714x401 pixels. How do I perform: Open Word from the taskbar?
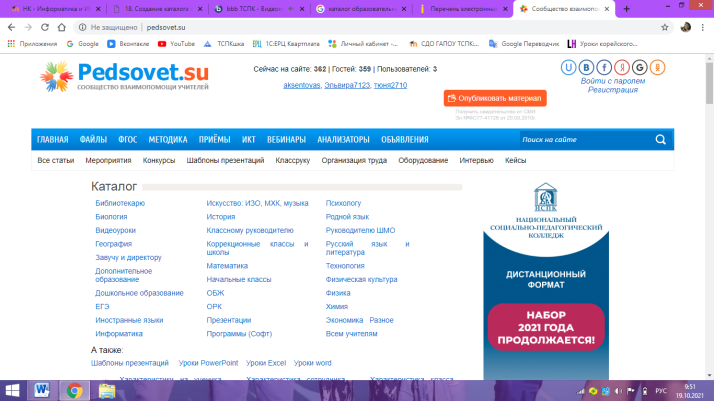click(42, 391)
